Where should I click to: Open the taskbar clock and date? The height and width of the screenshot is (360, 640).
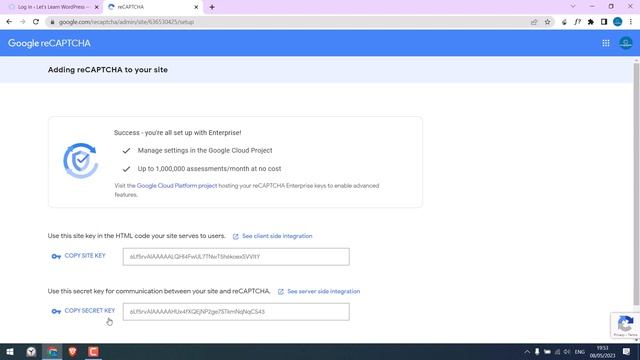[602, 352]
